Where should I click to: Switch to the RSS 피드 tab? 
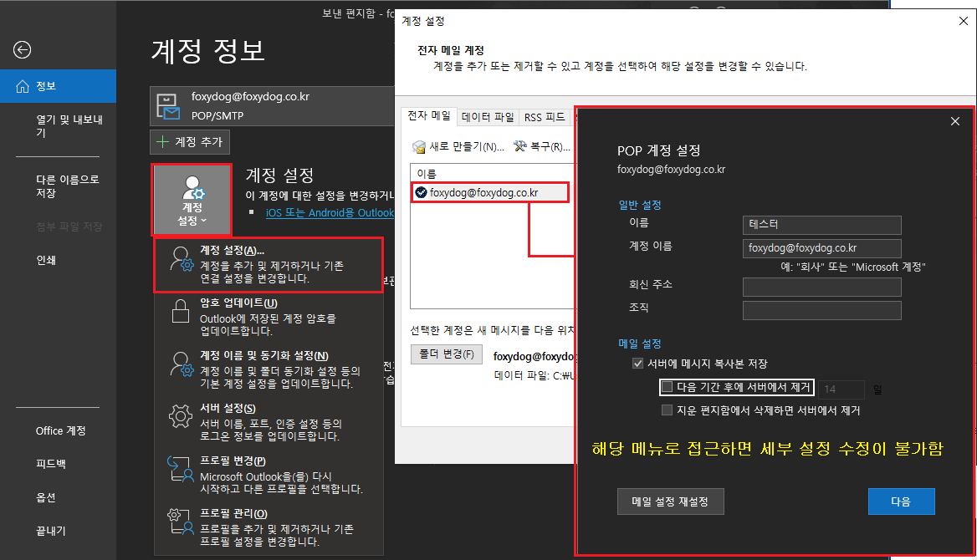pyautogui.click(x=545, y=117)
